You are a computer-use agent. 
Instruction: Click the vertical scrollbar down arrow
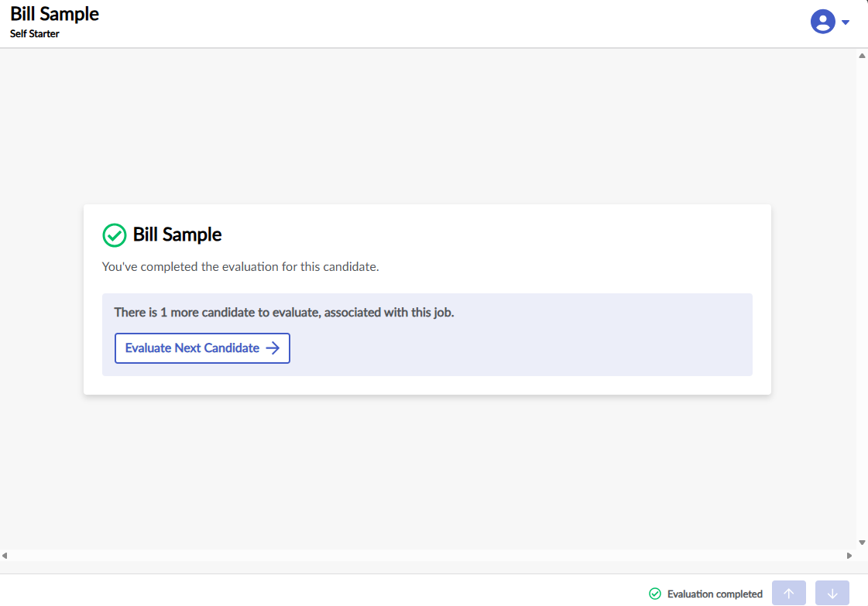(x=862, y=543)
